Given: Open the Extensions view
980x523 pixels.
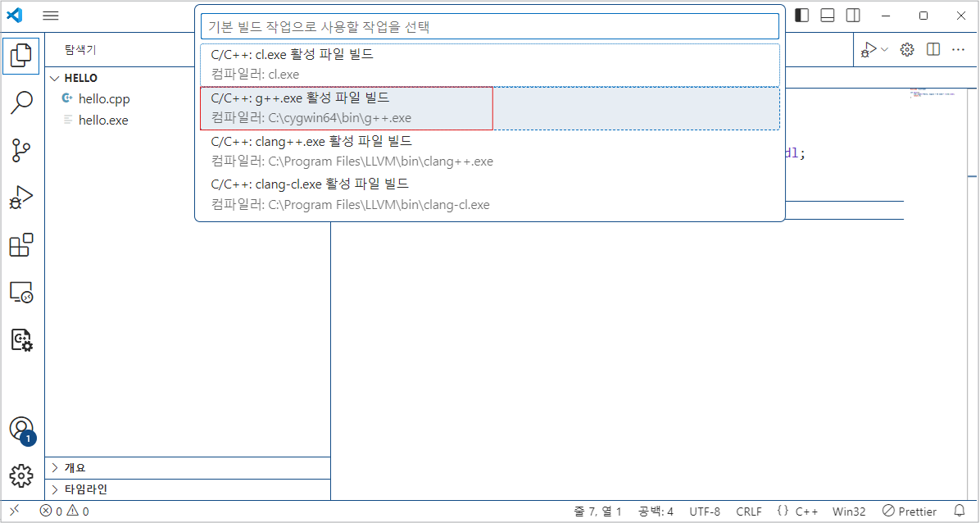Looking at the screenshot, I should (x=22, y=245).
